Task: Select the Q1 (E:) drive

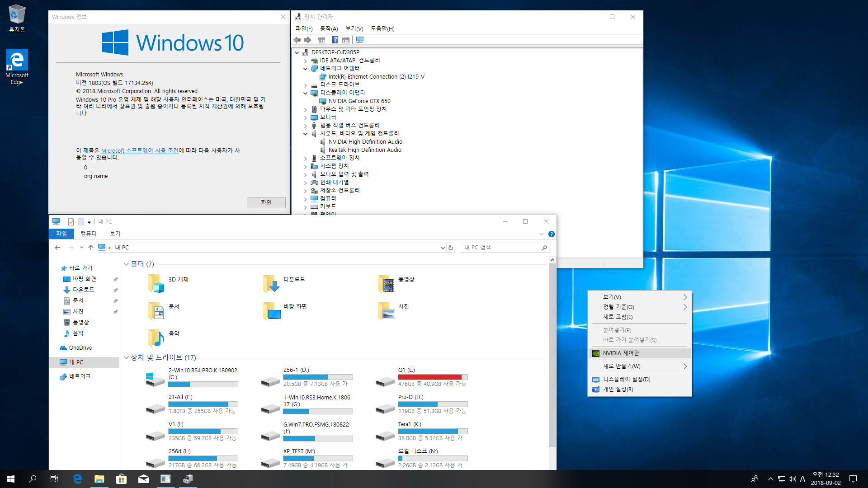Action: pos(421,377)
